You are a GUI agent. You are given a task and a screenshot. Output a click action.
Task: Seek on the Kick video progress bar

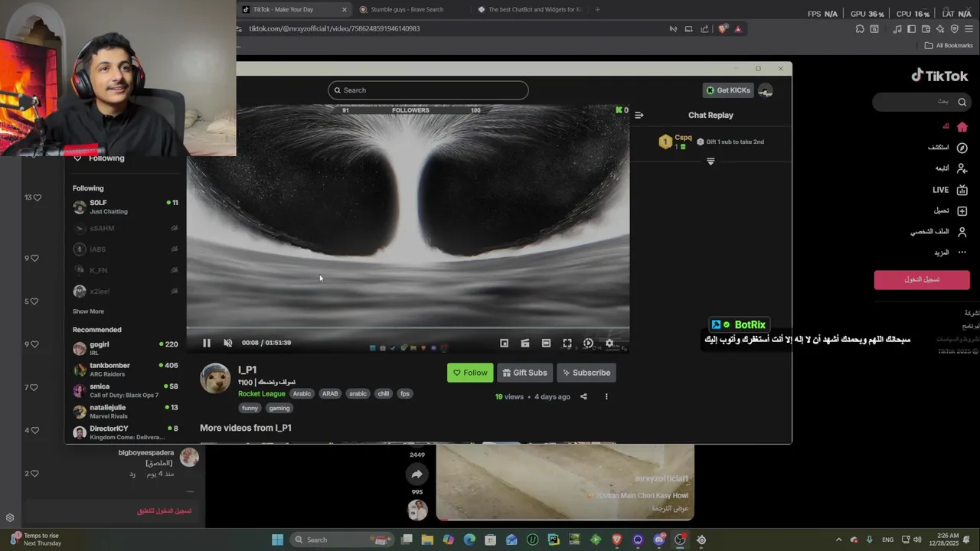(x=408, y=328)
